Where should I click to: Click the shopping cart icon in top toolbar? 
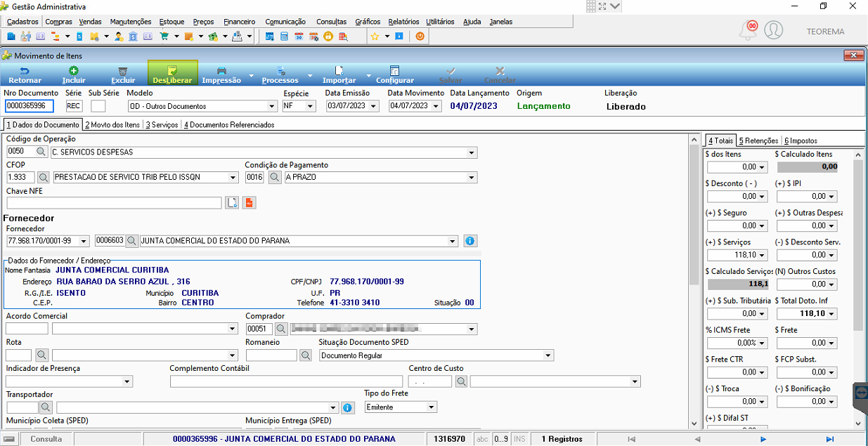click(164, 36)
